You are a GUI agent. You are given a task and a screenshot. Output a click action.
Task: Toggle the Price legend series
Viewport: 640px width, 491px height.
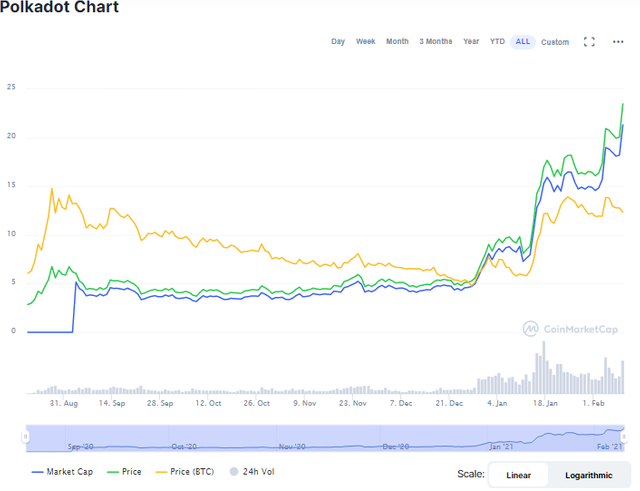point(124,472)
